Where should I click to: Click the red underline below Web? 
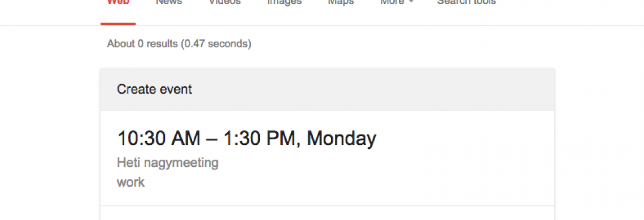click(118, 24)
